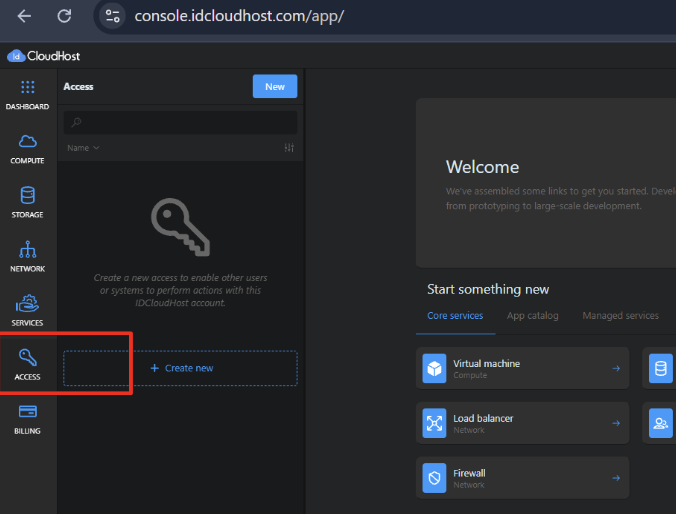Click the browser address bar URL

239,16
